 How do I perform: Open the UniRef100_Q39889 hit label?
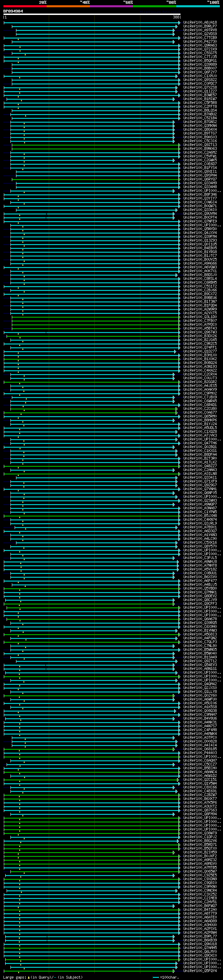pyautogui.click(x=200, y=65)
